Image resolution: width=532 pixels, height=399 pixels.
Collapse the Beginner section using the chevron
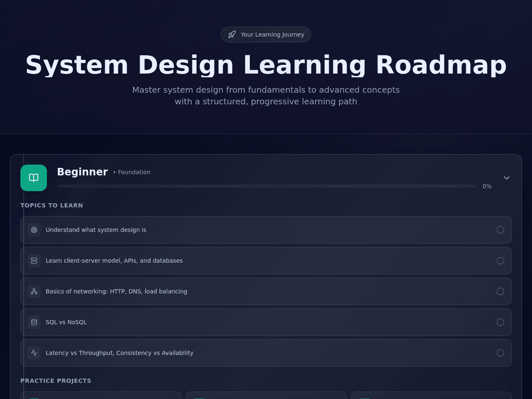click(x=507, y=178)
